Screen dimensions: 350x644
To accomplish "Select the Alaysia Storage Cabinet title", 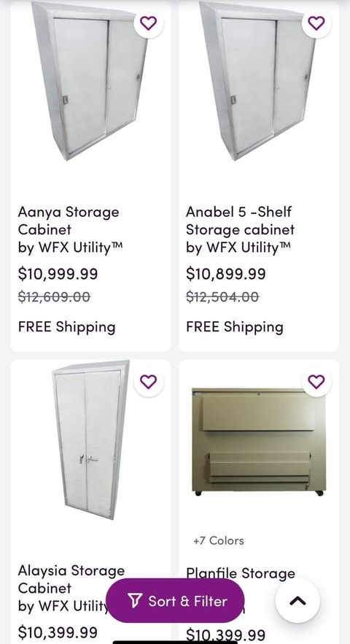I will [71, 579].
